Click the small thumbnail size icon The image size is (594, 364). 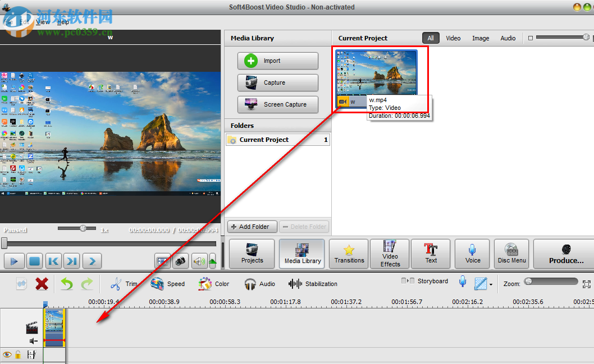(x=531, y=38)
